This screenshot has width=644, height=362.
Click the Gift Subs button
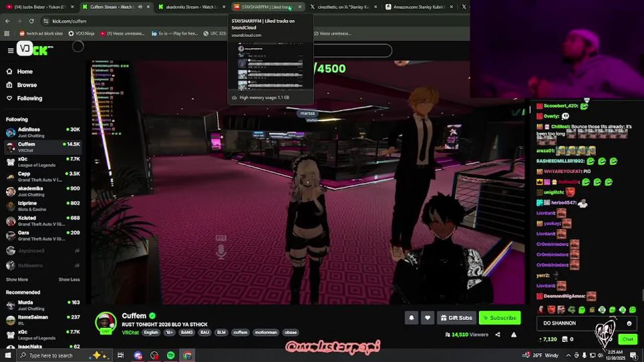pyautogui.click(x=456, y=318)
